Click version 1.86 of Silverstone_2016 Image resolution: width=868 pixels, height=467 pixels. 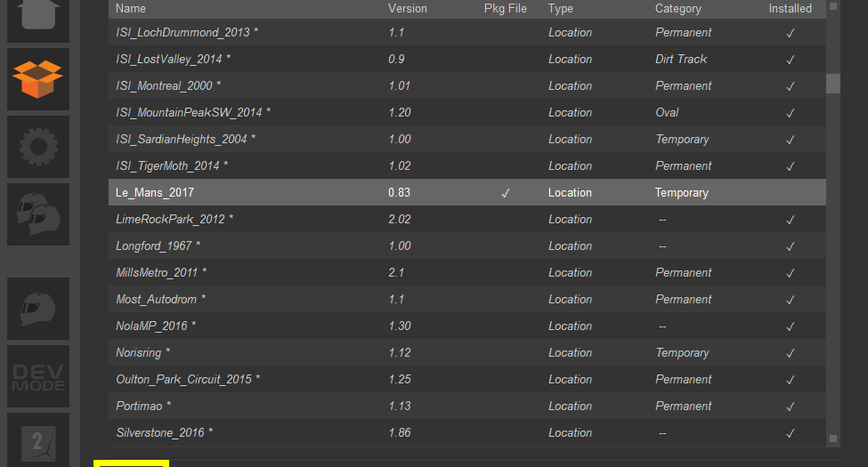399,432
